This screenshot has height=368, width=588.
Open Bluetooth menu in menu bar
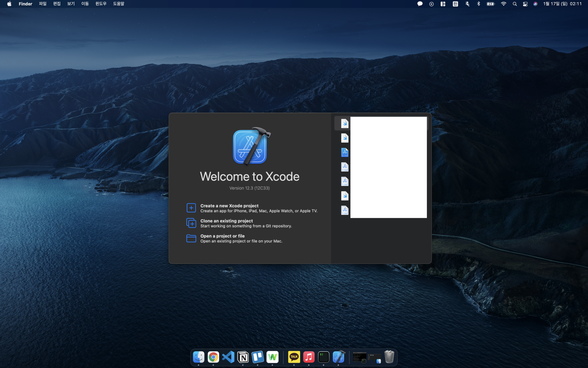(x=478, y=4)
